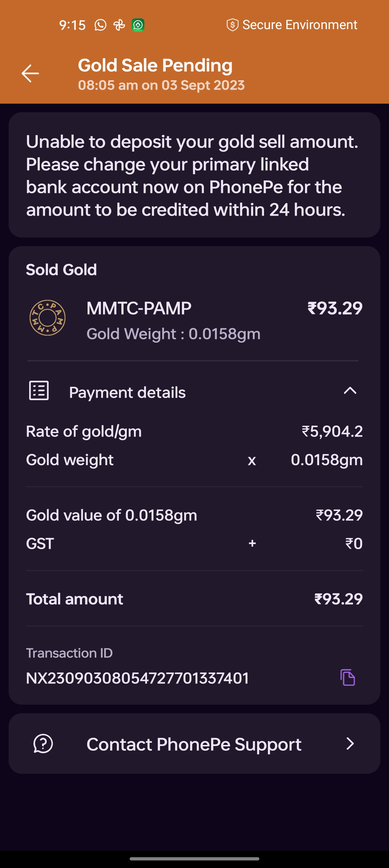Image resolution: width=389 pixels, height=868 pixels.
Task: Tap the Payment details header label
Action: point(128,393)
